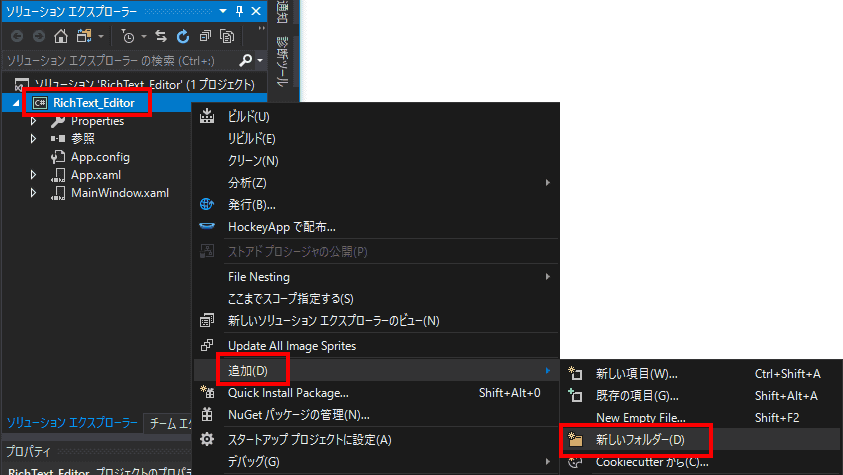The image size is (843, 475).
Task: Click the Back navigation arrow in Solution Explorer
Action: pos(17,36)
